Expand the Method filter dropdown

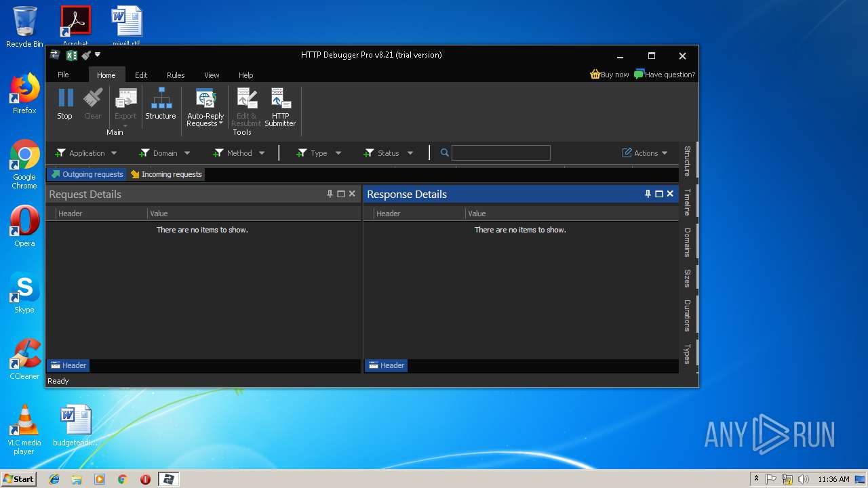[262, 153]
